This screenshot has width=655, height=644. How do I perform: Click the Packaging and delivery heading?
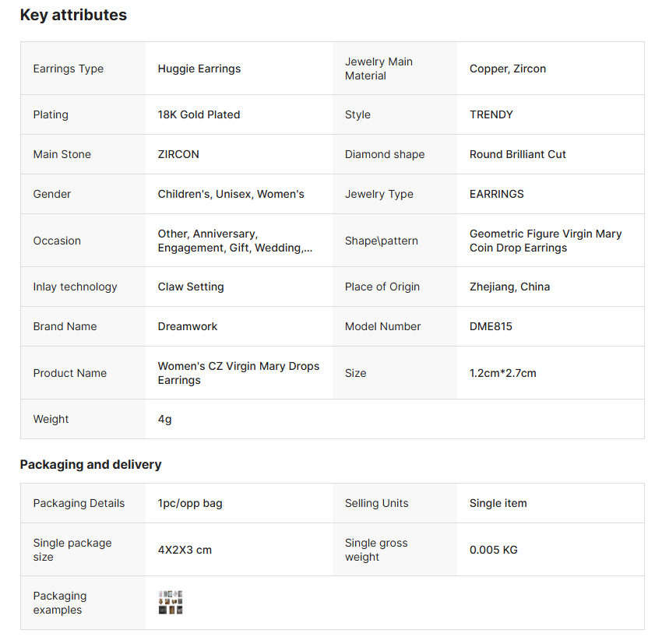point(90,464)
